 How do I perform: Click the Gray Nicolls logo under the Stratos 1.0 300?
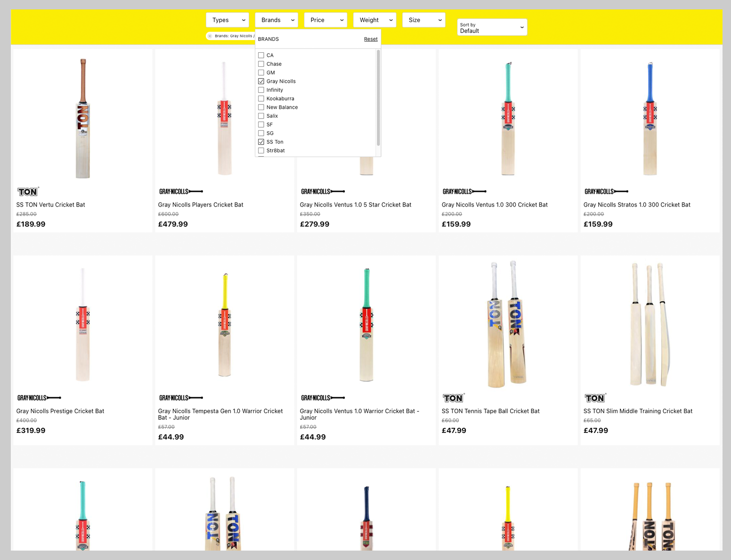[x=606, y=192]
